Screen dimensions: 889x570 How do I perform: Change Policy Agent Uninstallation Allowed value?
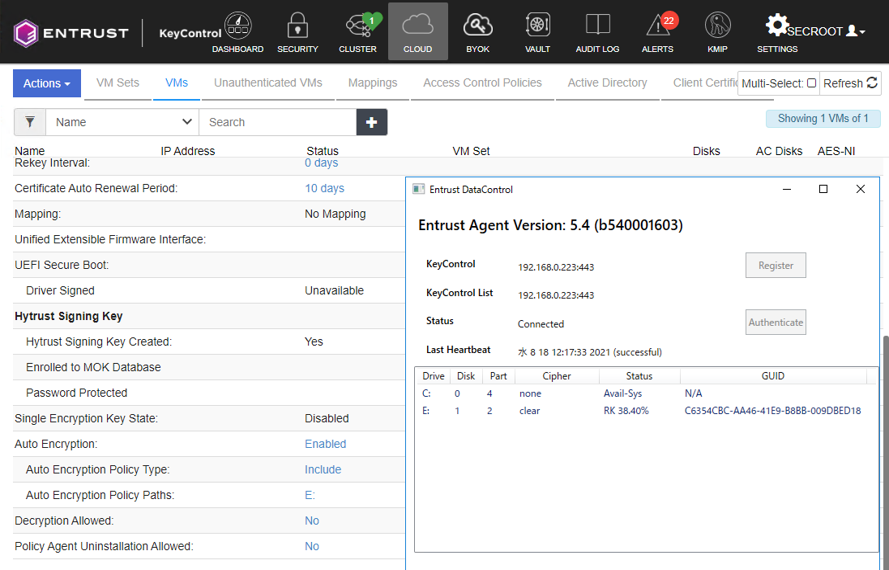tap(312, 546)
